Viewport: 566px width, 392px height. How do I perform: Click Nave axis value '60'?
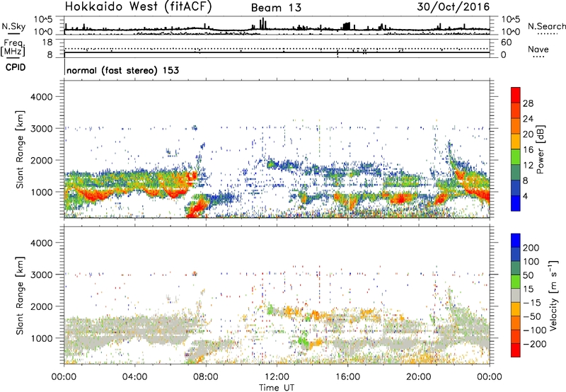click(x=506, y=42)
